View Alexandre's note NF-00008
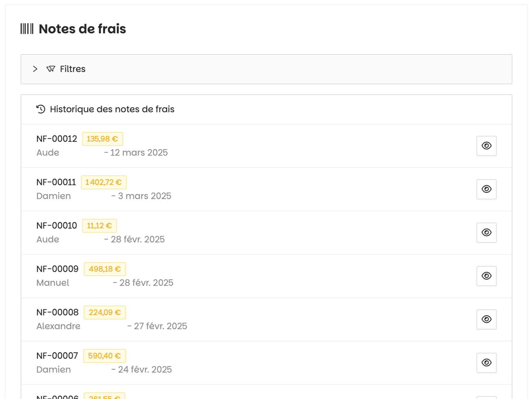The height and width of the screenshot is (399, 532). 486,319
